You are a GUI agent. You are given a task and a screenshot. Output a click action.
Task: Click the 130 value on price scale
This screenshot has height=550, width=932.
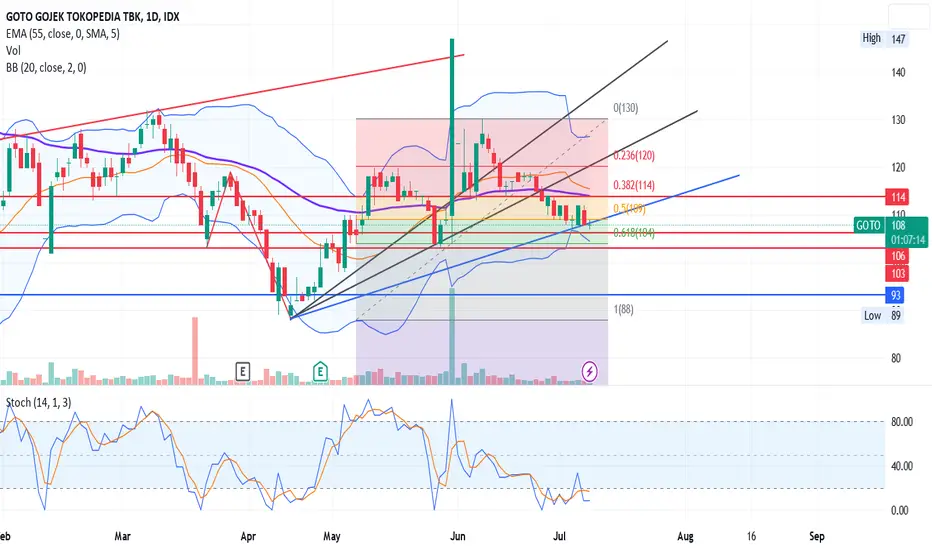point(898,120)
